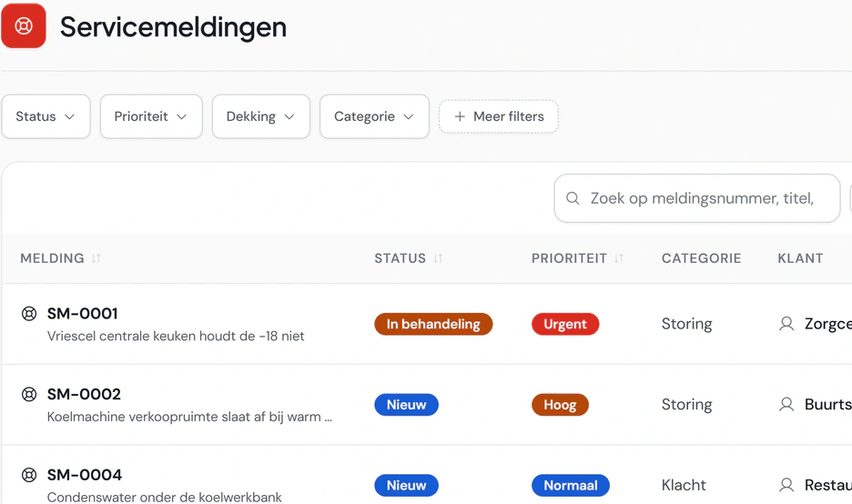
Task: Add more filters with Meer filters
Action: 498,116
